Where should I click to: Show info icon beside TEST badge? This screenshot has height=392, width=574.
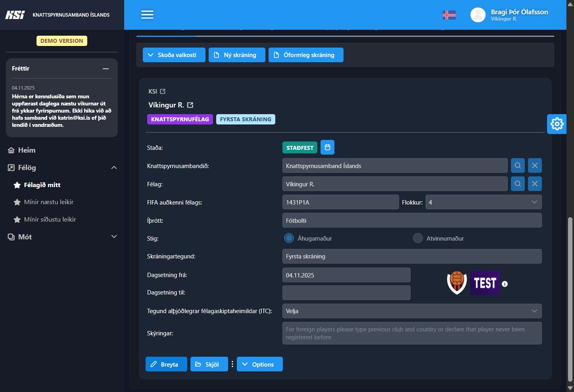point(505,284)
